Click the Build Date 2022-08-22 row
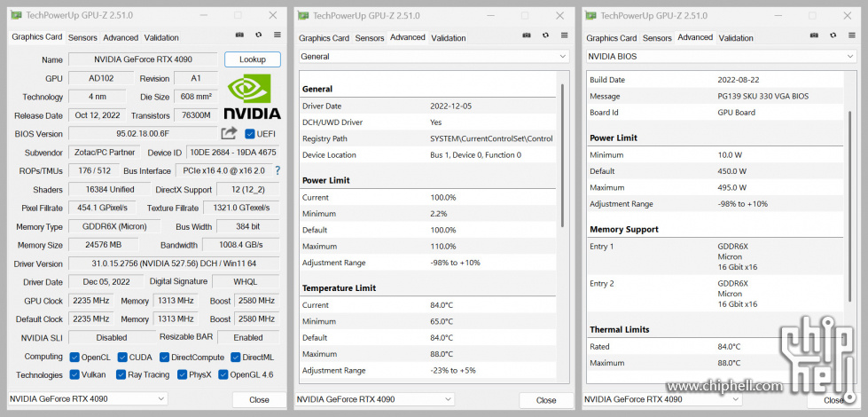 click(716, 80)
